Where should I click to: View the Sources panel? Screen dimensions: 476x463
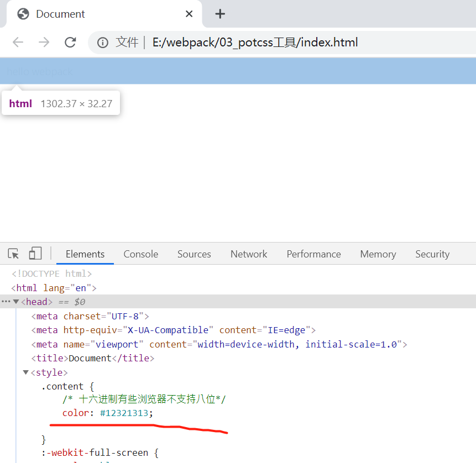click(194, 254)
